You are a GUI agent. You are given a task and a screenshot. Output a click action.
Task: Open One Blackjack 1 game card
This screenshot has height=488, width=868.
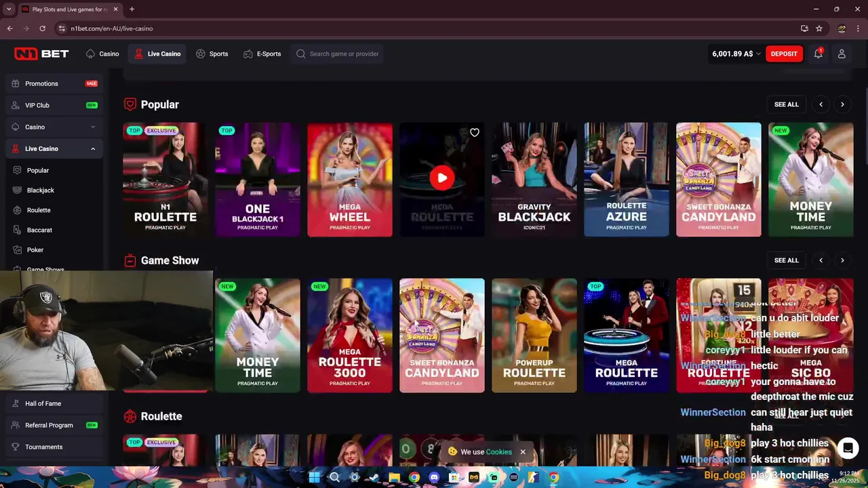(x=258, y=180)
